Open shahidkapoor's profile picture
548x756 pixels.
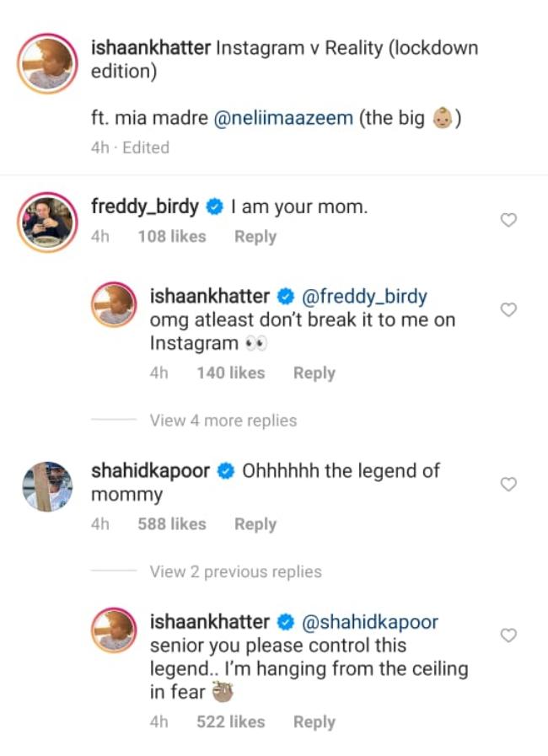click(47, 485)
